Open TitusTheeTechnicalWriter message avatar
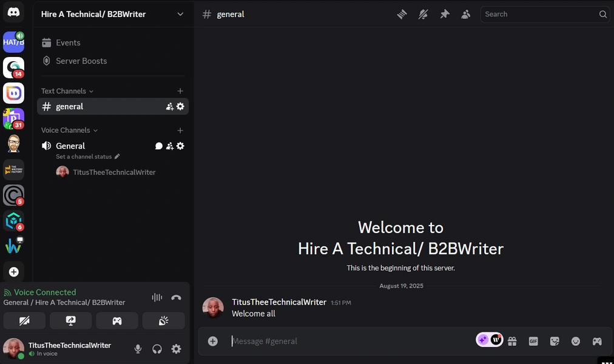 [x=213, y=308]
